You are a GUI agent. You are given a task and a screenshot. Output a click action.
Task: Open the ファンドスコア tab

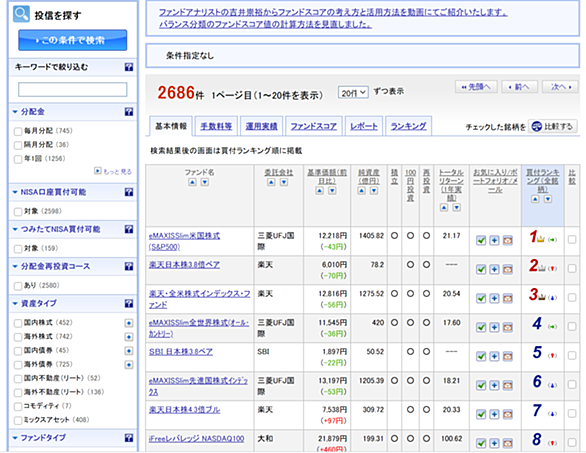(x=314, y=126)
